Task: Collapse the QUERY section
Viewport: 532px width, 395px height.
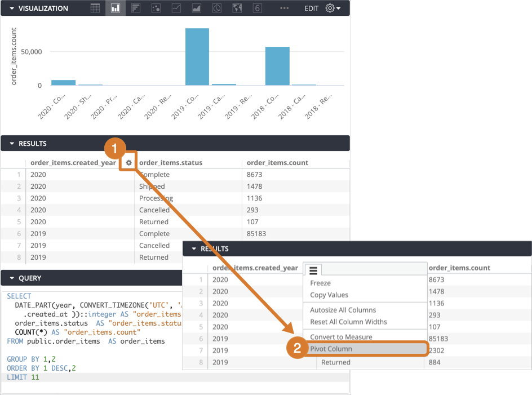Action: [11, 278]
